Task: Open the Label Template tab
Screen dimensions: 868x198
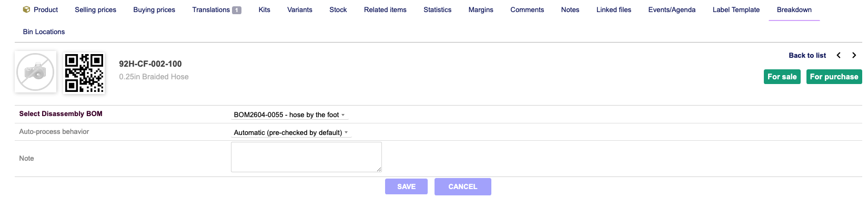Action: point(736,9)
